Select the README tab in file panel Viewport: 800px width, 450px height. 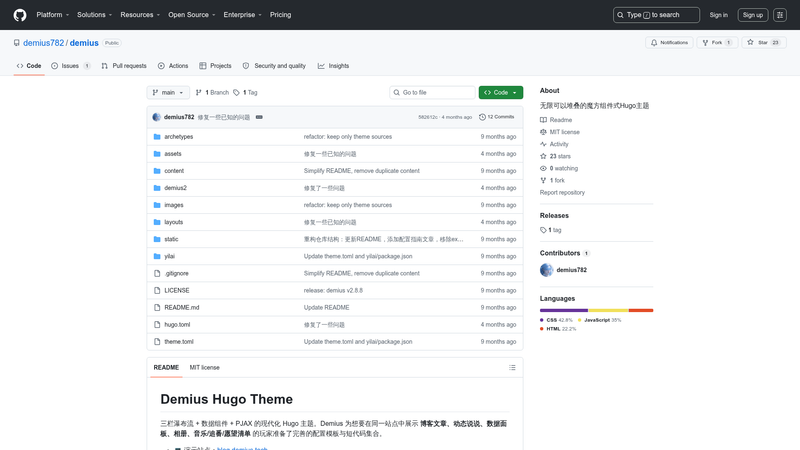[166, 367]
